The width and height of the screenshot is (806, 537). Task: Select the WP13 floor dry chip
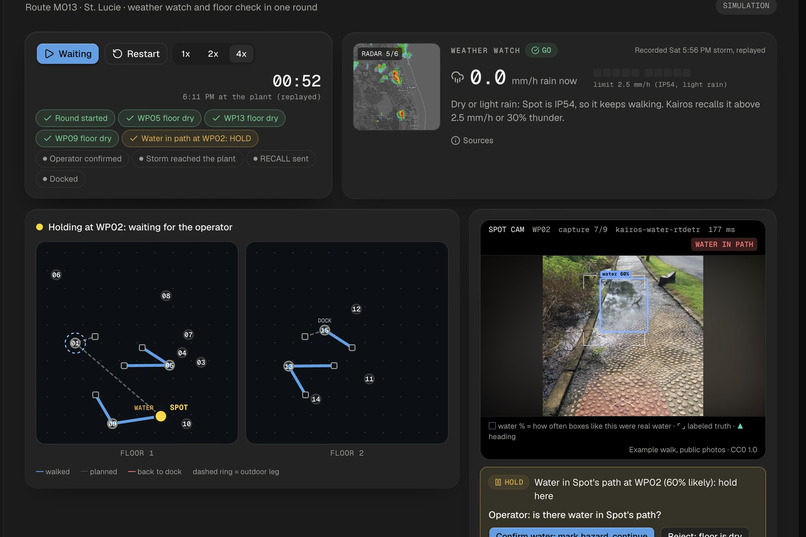pos(245,118)
